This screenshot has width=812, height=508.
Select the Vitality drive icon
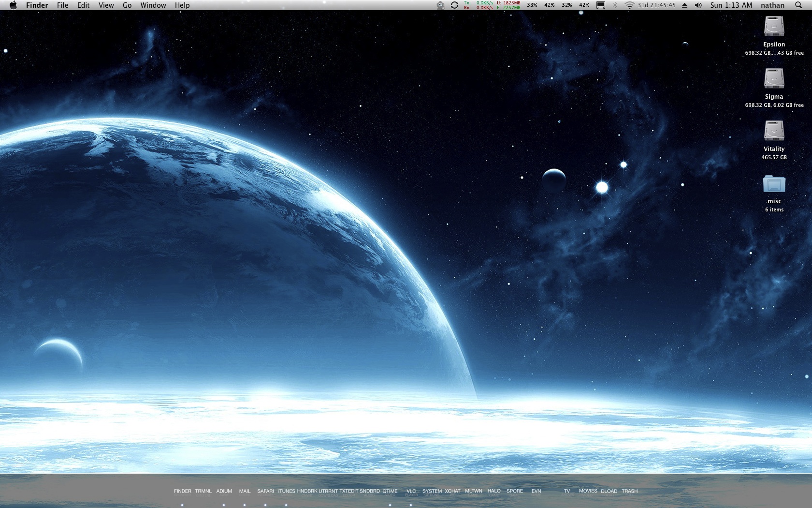[x=774, y=131]
